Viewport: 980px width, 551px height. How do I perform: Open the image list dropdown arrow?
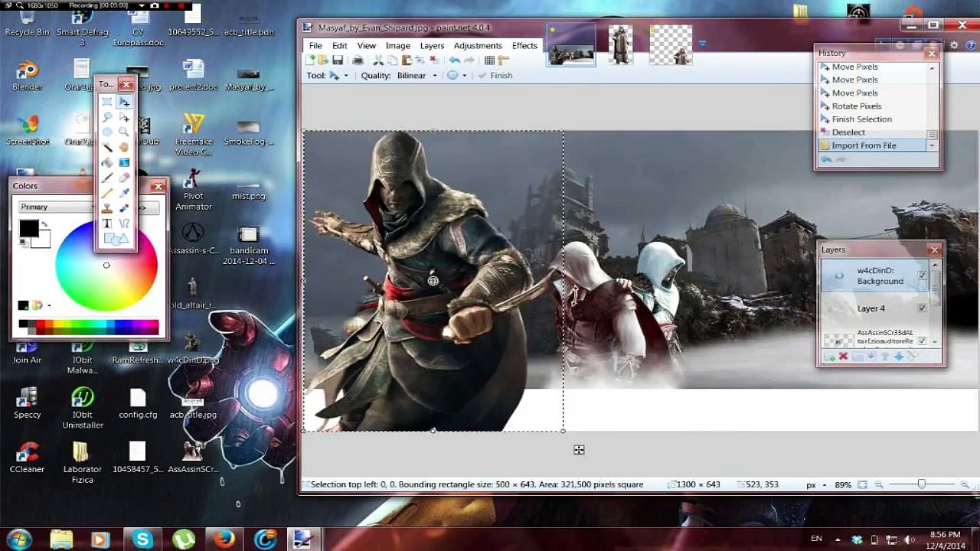(702, 44)
